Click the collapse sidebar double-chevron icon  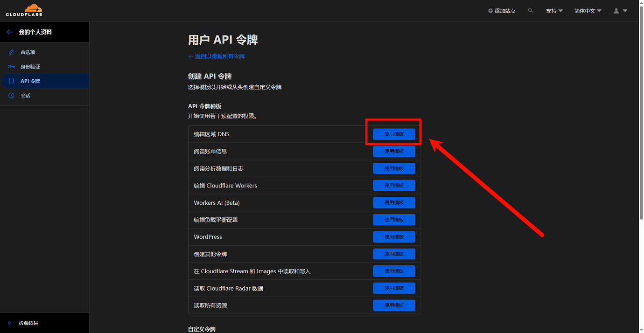[x=9, y=323]
